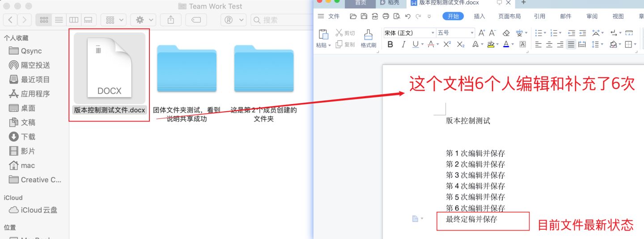Switch to the 审阅 ribbon tab
This screenshot has width=644, height=239.
coord(592,17)
